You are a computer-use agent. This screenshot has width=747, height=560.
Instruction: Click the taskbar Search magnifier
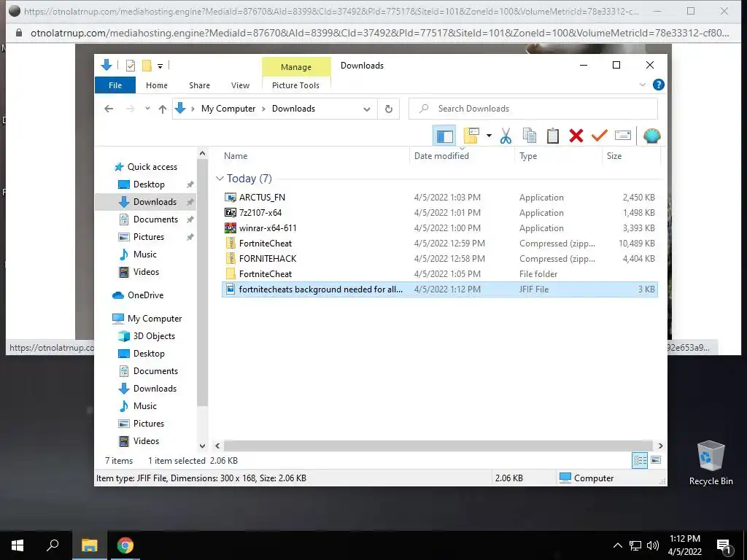point(53,545)
